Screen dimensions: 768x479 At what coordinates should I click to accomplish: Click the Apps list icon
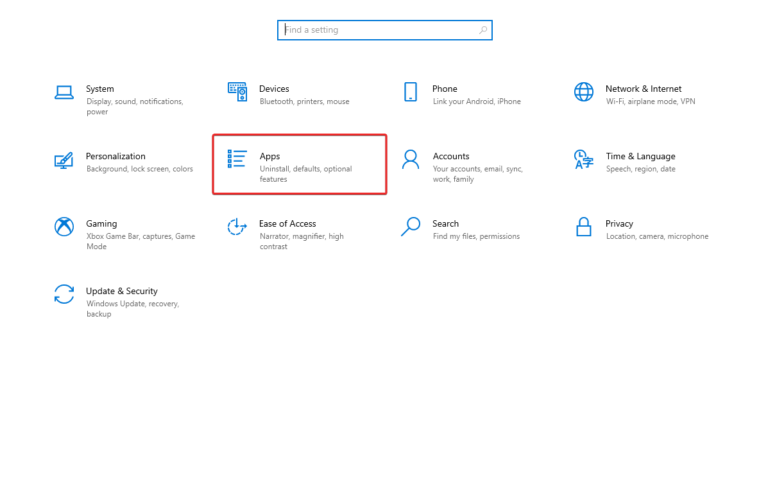[x=237, y=159]
